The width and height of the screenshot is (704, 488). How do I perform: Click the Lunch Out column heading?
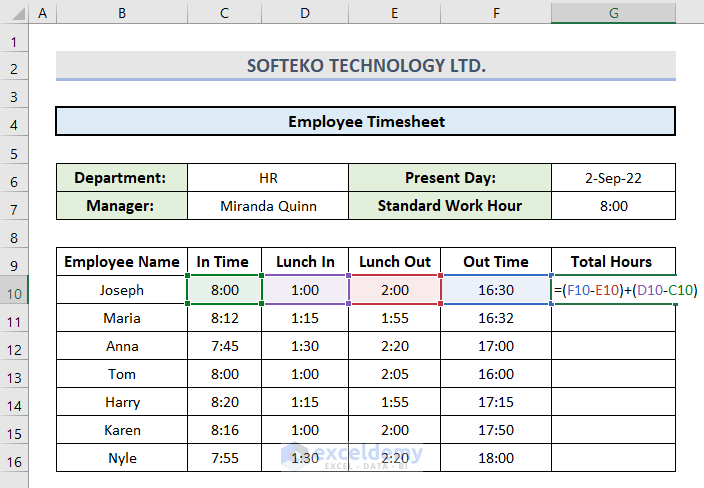coord(395,261)
